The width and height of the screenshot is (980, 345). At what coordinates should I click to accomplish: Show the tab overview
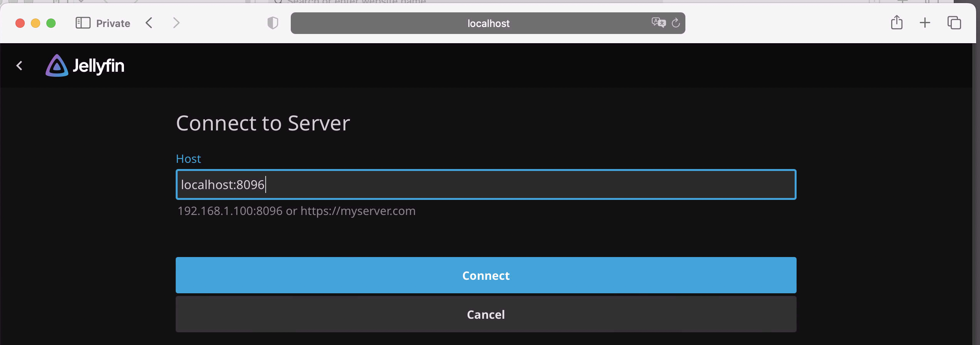coord(954,23)
